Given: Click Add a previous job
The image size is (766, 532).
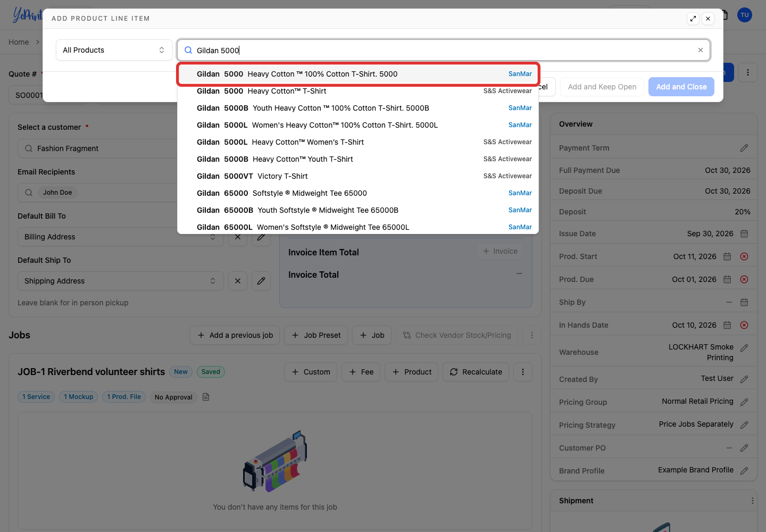Looking at the screenshot, I should coord(235,335).
